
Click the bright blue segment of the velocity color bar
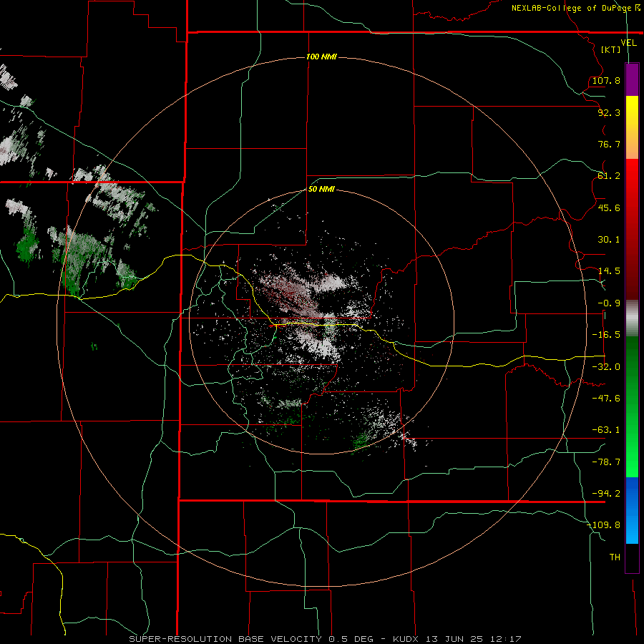click(x=632, y=510)
